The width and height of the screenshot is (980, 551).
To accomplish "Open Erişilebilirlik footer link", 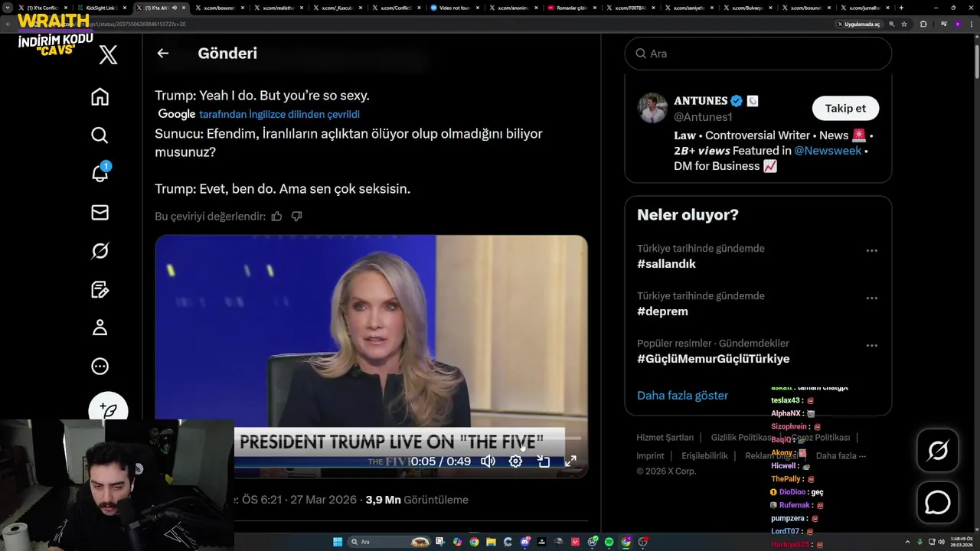I will point(704,456).
